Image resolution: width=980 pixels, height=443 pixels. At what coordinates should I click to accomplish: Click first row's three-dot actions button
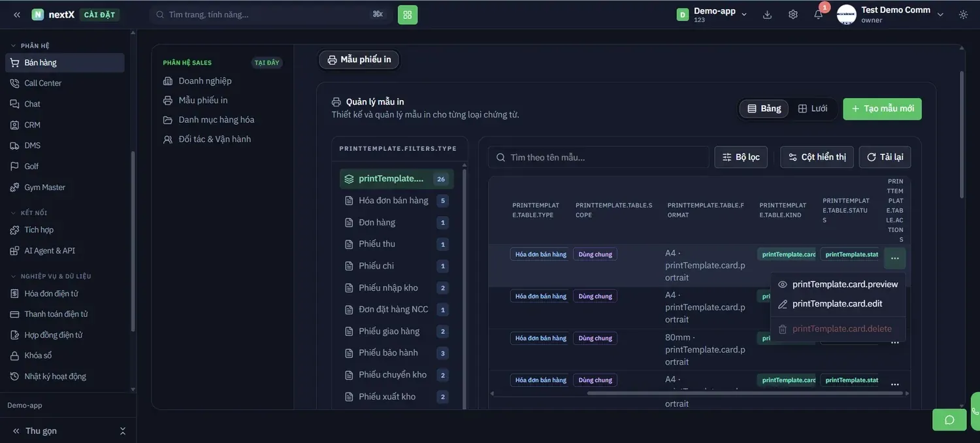(x=894, y=258)
